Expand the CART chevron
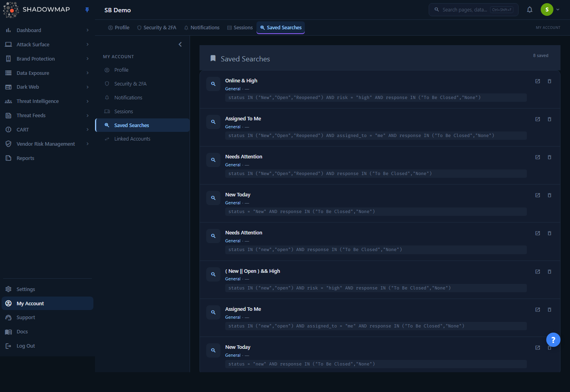 pos(87,129)
